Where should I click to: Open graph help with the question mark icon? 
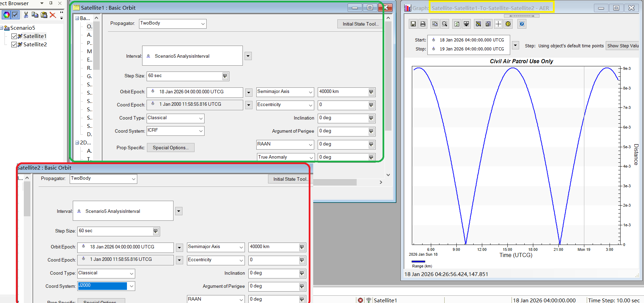tap(522, 24)
